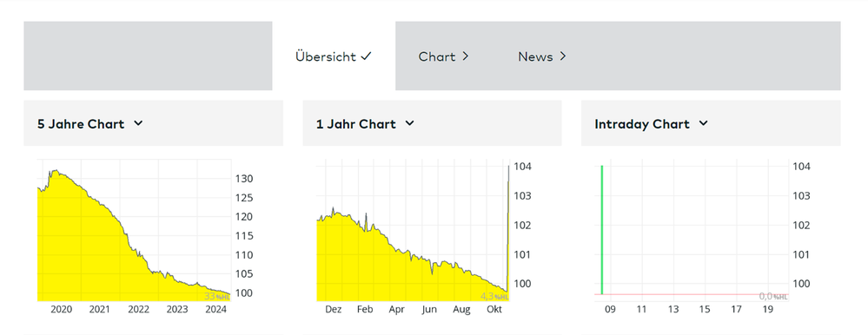Click the 09 hour label on the intraday axis

click(x=610, y=310)
